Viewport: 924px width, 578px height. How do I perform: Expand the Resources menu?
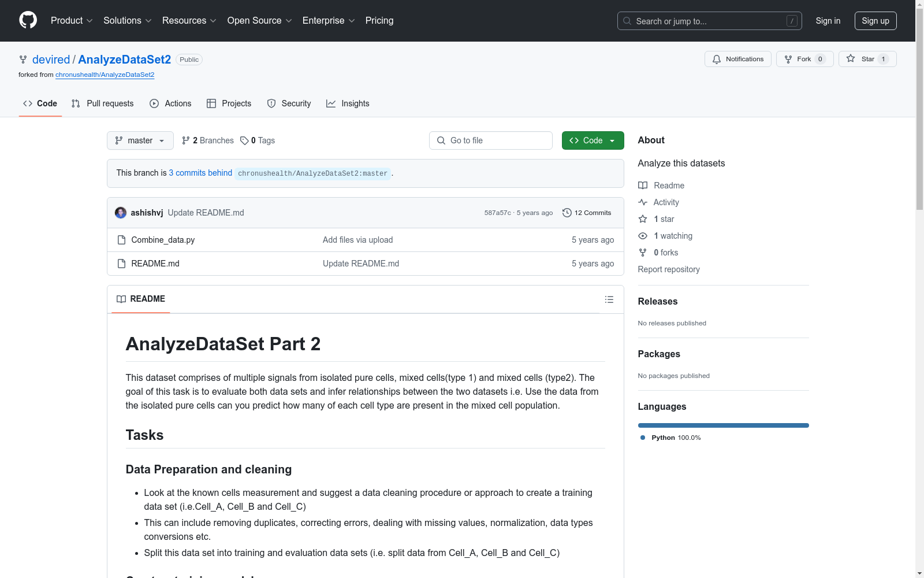(x=189, y=20)
